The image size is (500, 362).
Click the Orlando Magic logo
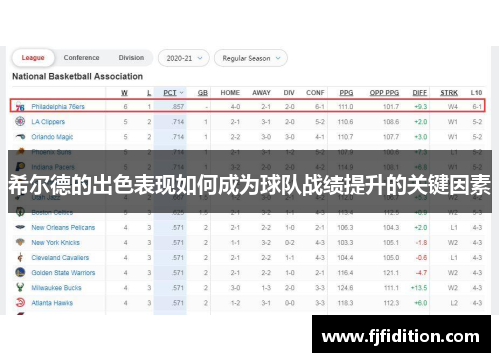tap(20, 137)
